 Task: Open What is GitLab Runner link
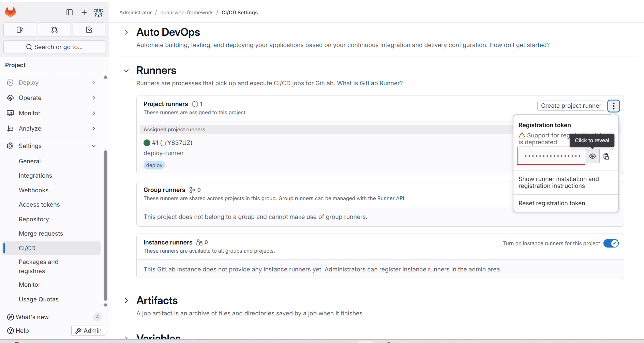tap(370, 83)
